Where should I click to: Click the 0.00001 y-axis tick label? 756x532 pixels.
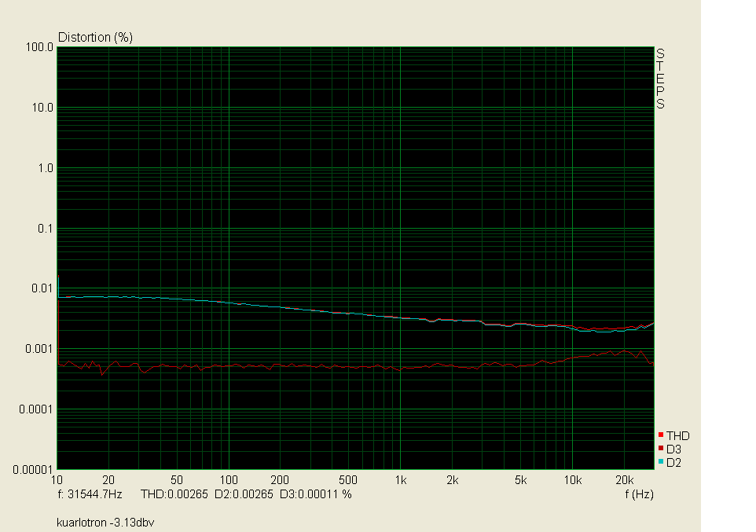(33, 469)
